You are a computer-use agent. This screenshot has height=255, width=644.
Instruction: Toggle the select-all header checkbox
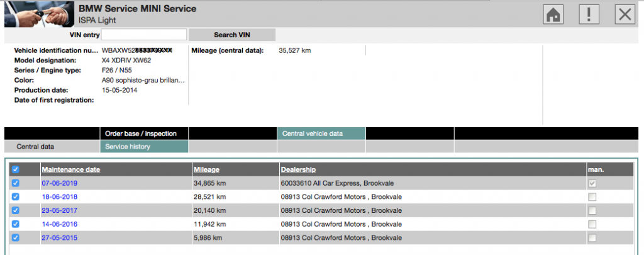15,169
